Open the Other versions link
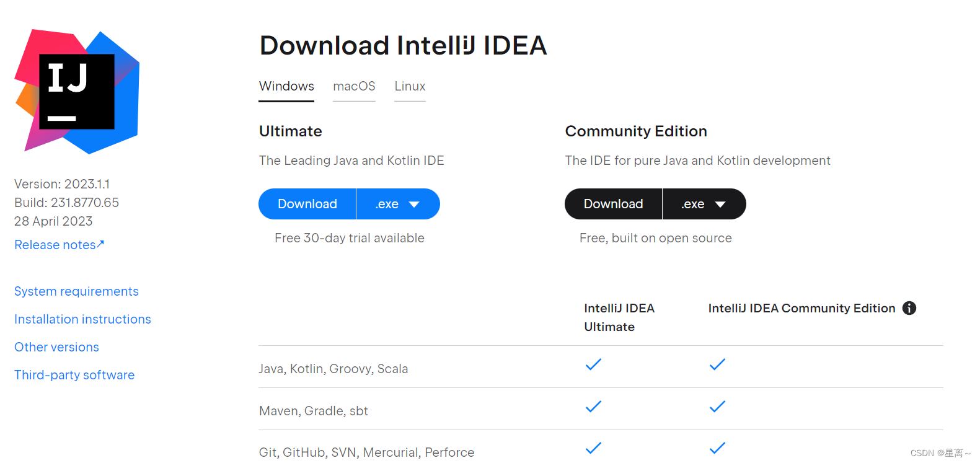The width and height of the screenshot is (980, 463). [x=56, y=347]
